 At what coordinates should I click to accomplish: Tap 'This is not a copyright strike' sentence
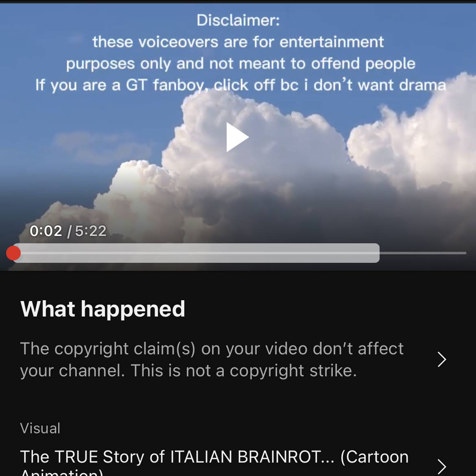pyautogui.click(x=244, y=371)
